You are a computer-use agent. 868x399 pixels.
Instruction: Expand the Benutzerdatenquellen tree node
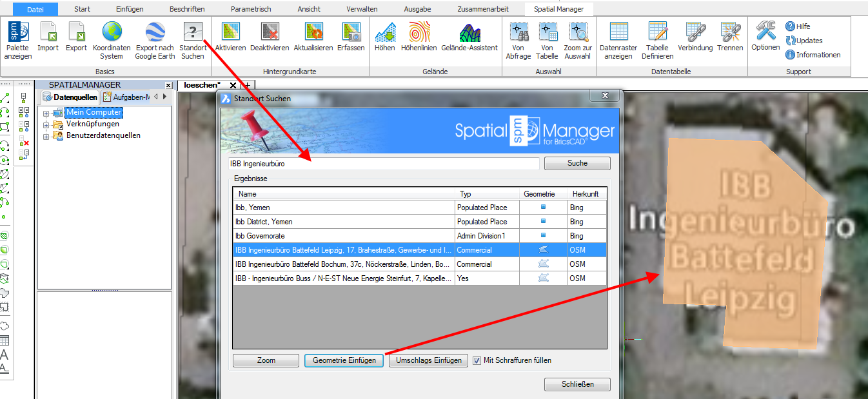[x=46, y=135]
